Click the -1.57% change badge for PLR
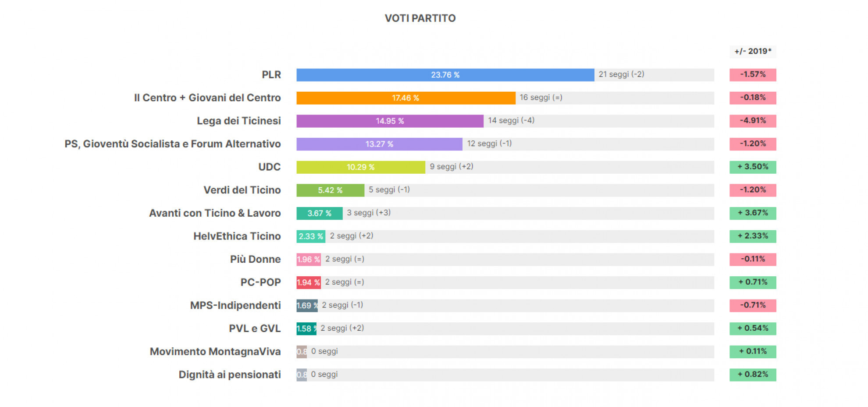Viewport: 868px width, 407px height. click(x=753, y=75)
